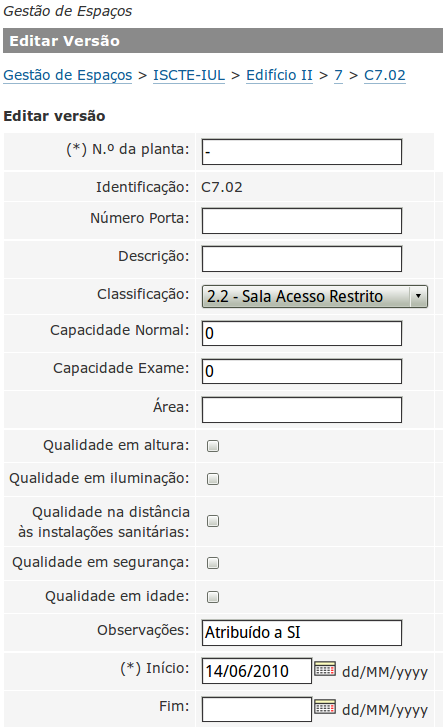Open the ISCTE-IUL breadcrumb link

189,75
